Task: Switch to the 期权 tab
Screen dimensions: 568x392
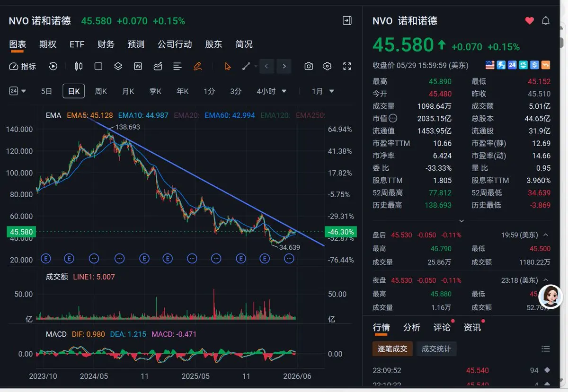Action: [48, 44]
